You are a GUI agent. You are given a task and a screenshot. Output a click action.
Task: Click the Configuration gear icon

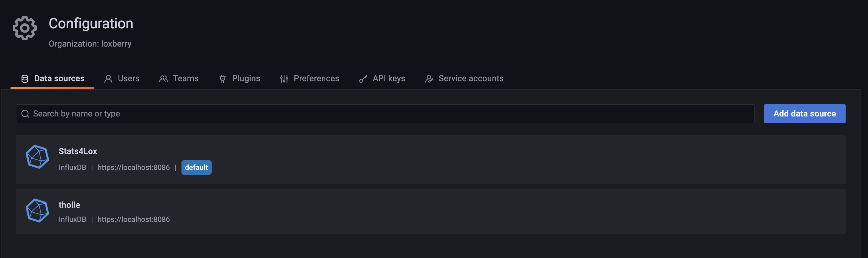coord(24,28)
